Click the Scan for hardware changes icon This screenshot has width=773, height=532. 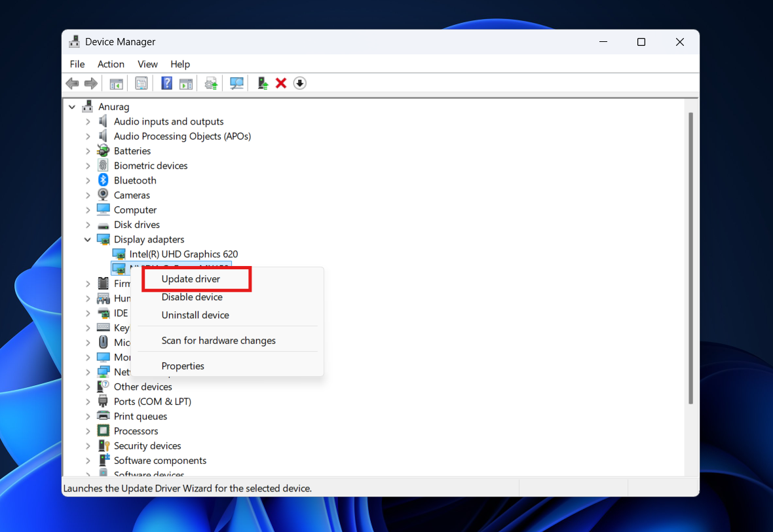(236, 83)
